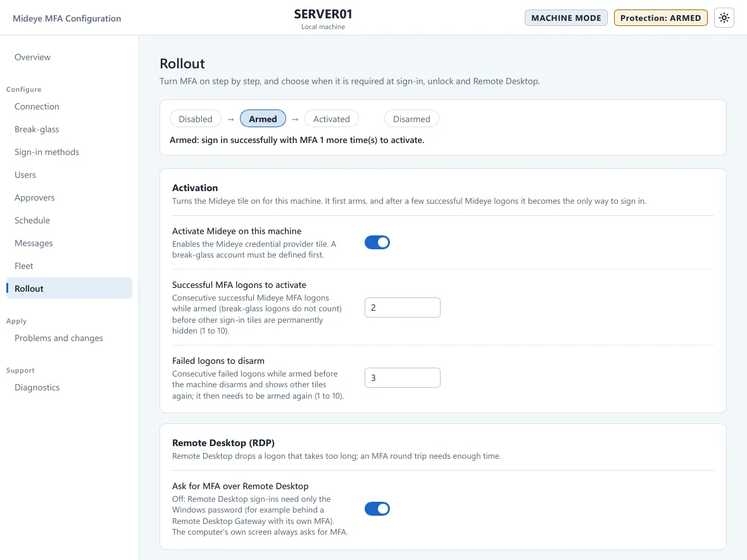Select the Activated rollout stage pill

[331, 119]
